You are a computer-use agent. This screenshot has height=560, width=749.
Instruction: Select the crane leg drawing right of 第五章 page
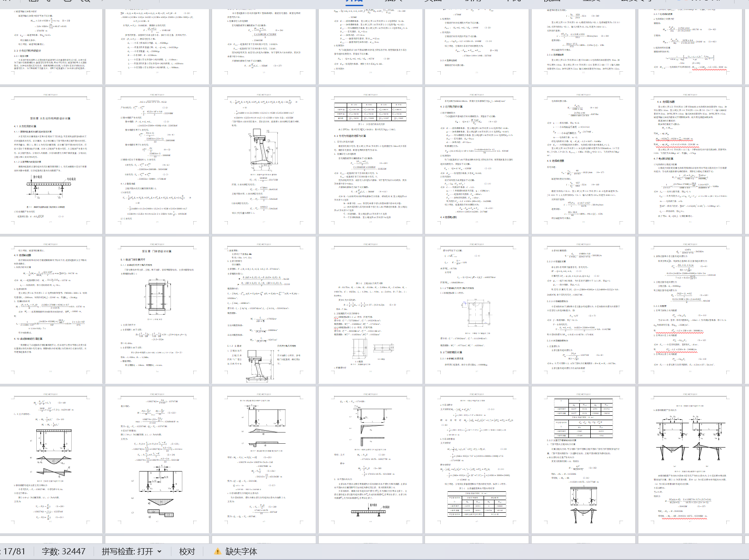pos(261,365)
